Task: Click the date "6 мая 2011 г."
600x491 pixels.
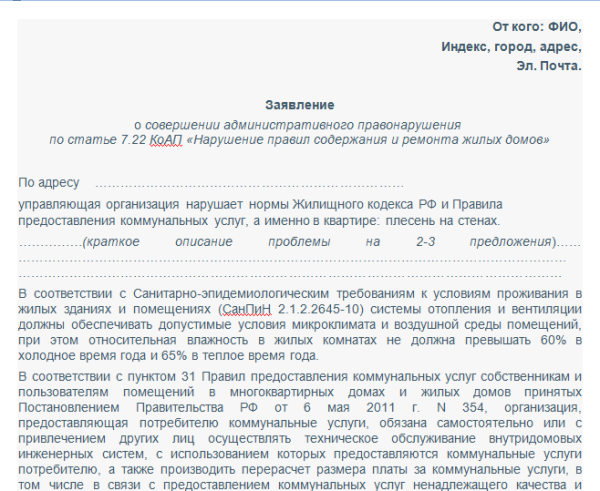Action: pos(362,408)
